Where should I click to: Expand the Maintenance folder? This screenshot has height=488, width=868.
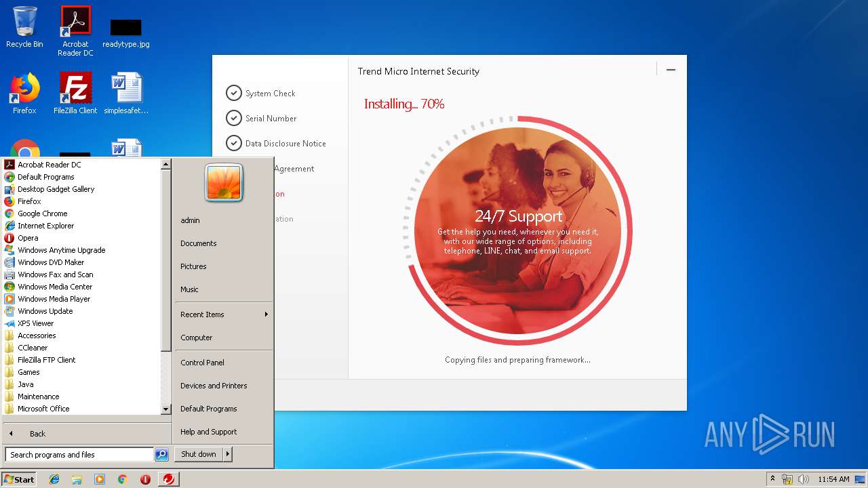click(82, 396)
